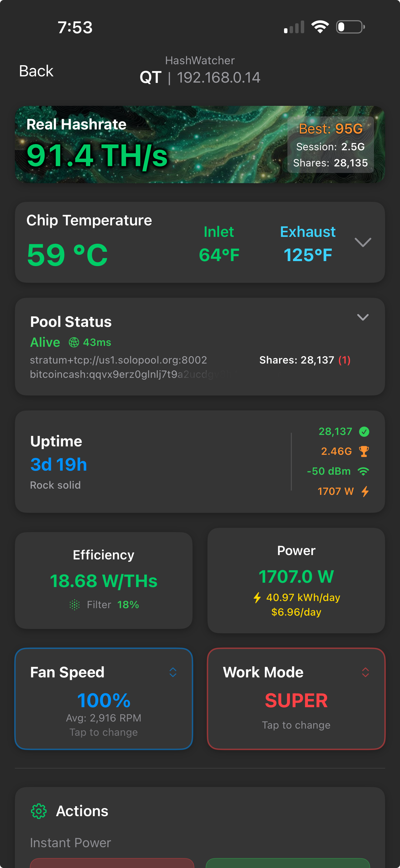Tap the orange trophy icon beside 2.46G
Image resolution: width=400 pixels, height=868 pixels.
(x=364, y=451)
